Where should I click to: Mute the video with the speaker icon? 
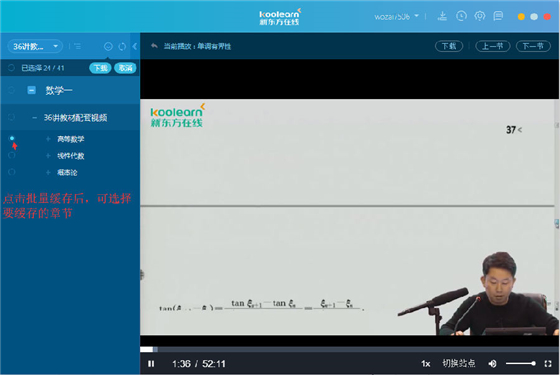click(492, 364)
